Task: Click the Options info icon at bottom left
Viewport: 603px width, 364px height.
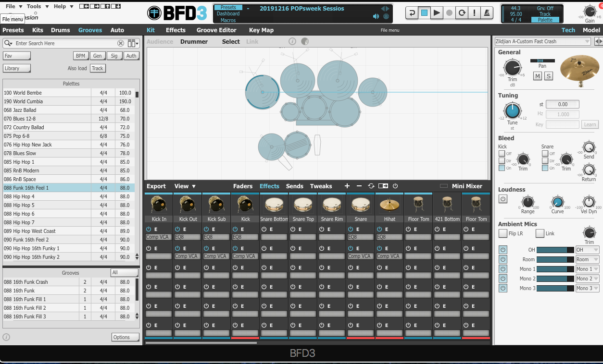Action: click(6, 337)
